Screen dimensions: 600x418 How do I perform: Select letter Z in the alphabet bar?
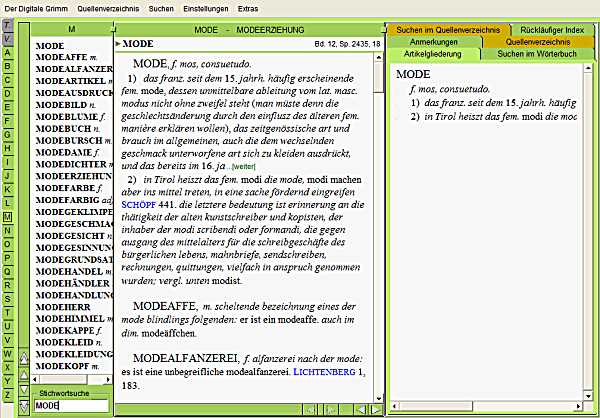pos(7,395)
